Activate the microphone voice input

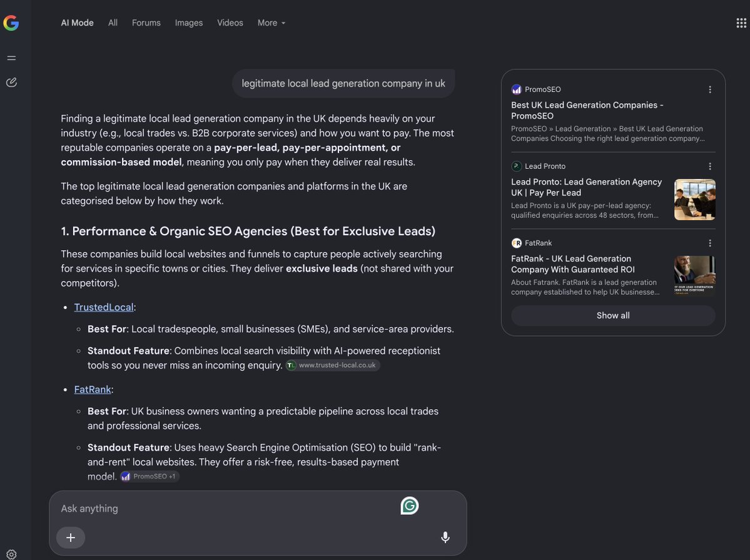445,537
